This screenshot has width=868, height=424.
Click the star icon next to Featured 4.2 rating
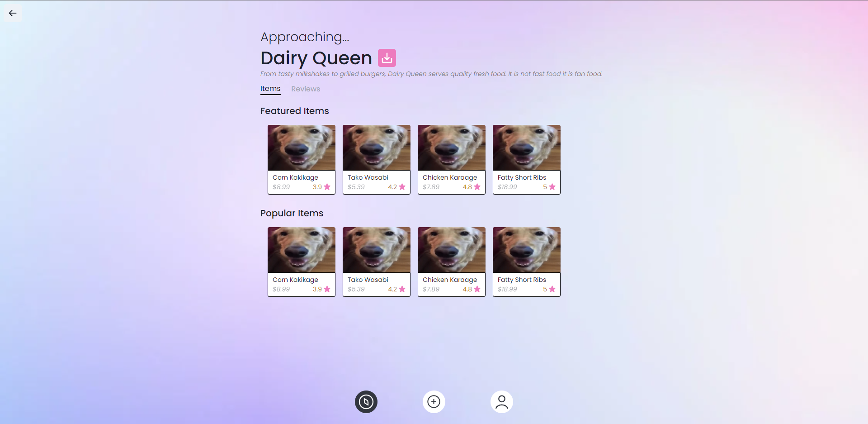pyautogui.click(x=402, y=187)
